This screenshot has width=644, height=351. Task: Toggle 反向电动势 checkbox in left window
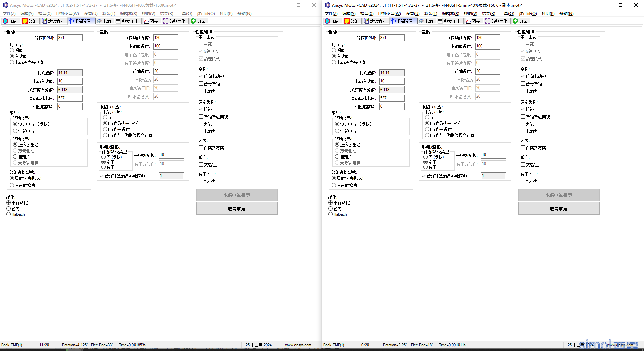pos(201,76)
